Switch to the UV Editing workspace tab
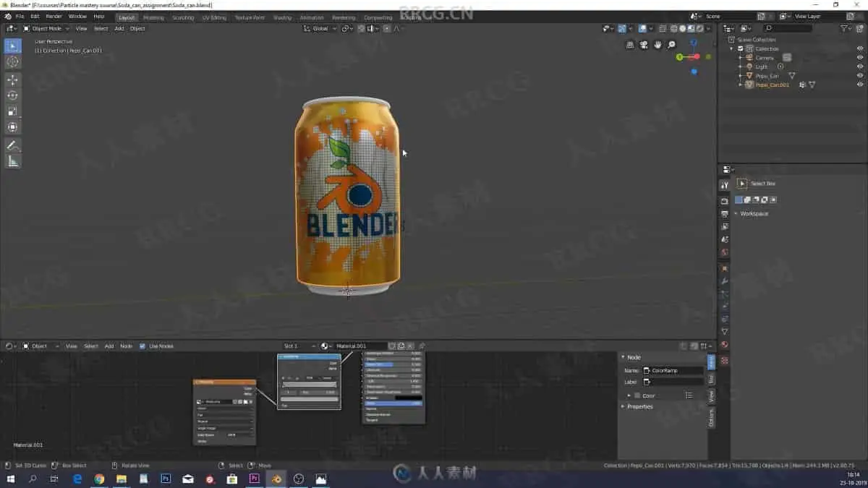868x488 pixels. pos(214,17)
